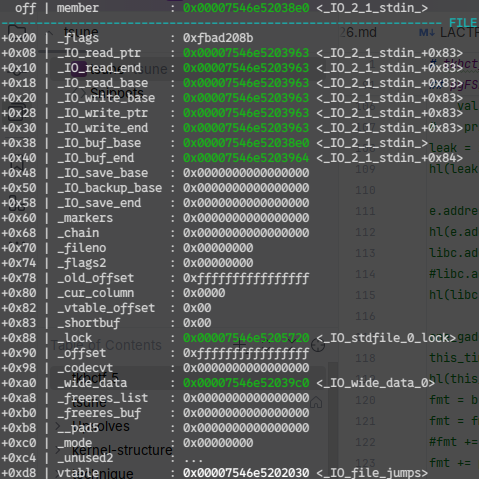Click the _old_offset field name

point(96,278)
